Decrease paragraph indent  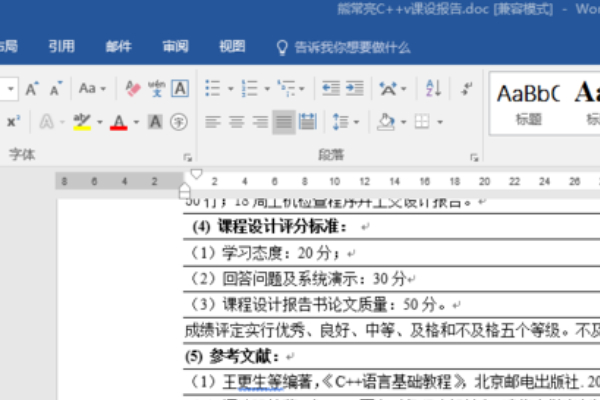click(x=331, y=89)
